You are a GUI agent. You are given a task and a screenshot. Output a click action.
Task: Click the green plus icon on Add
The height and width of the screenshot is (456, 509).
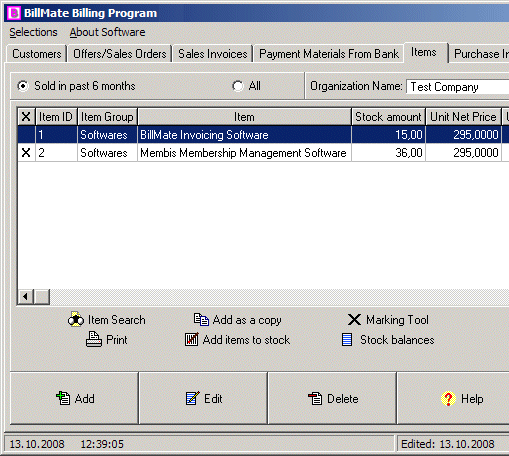click(x=63, y=398)
